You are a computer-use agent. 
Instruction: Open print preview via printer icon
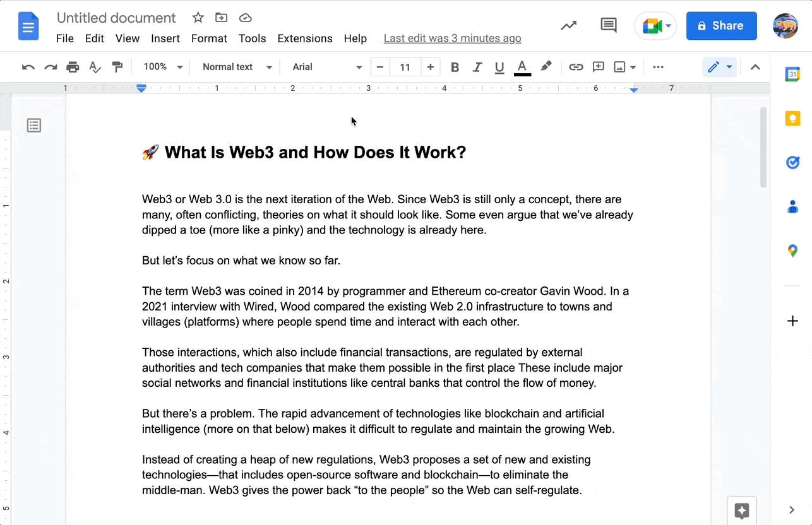tap(72, 66)
